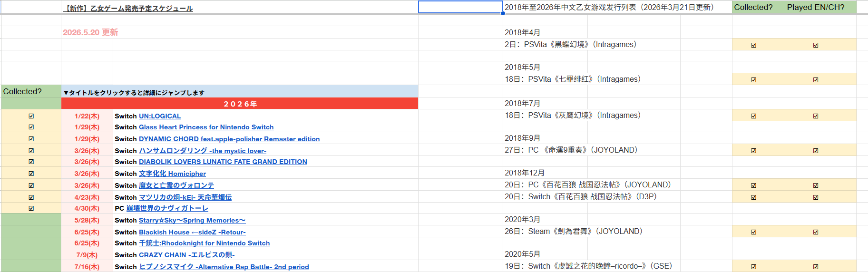
Task: Toggle Collected checkbox for 魔女と亡霊のヴォロンテ row
Action: point(31,185)
